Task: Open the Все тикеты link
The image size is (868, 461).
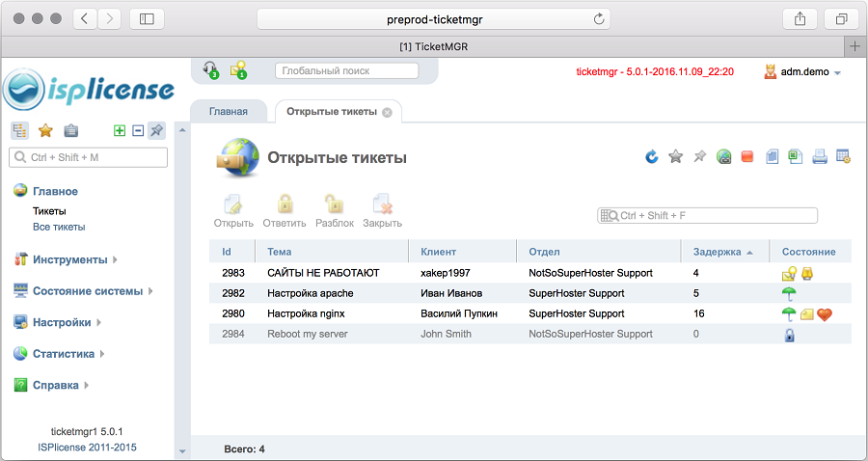Action: click(59, 227)
